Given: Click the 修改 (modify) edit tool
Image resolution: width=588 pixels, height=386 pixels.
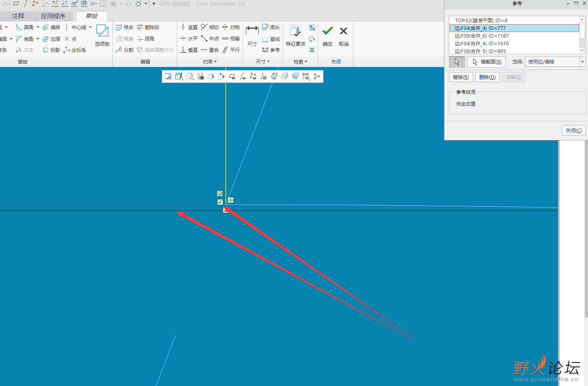Looking at the screenshot, I should pos(125,27).
